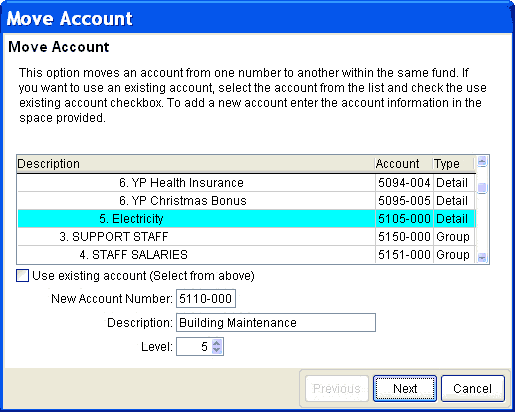Screen dimensions: 515x412
Task: Increase Level with spinner up arrow
Action: 217,343
